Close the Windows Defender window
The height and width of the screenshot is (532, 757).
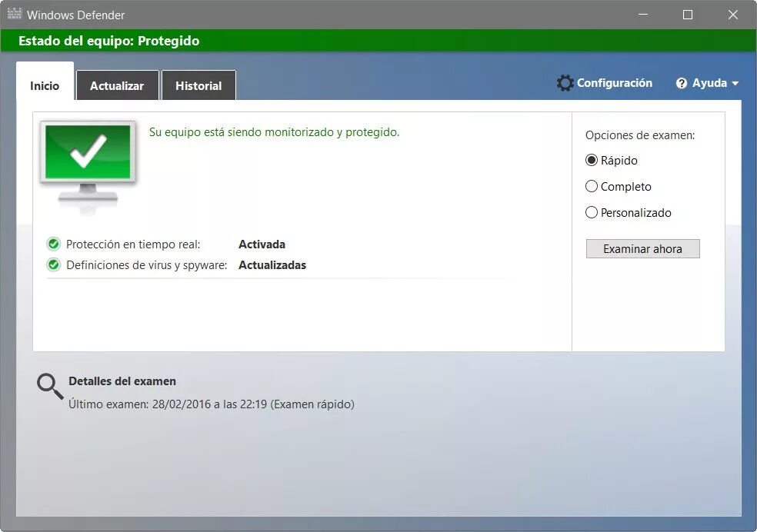point(733,15)
